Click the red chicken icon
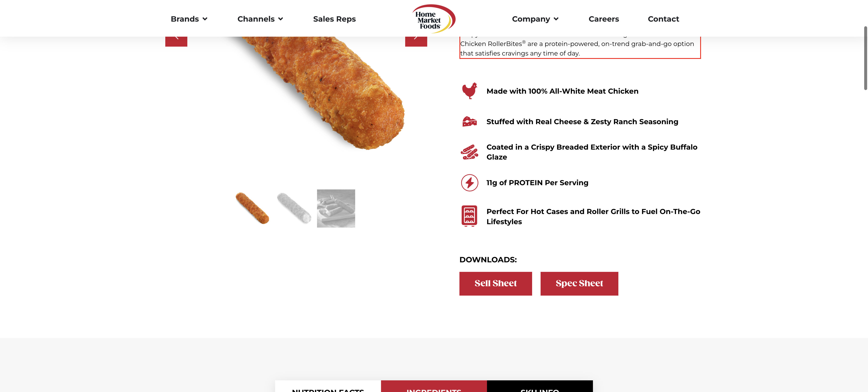 click(469, 91)
